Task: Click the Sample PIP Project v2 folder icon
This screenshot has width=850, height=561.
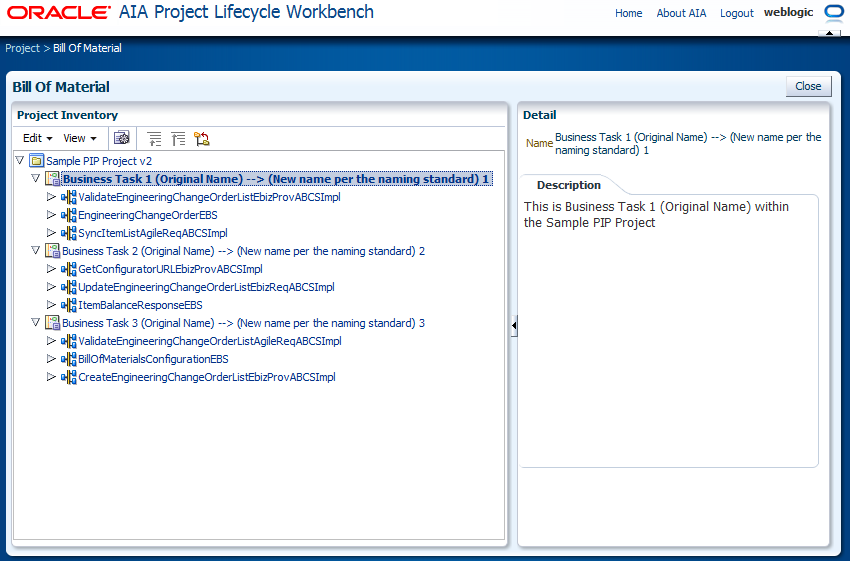Action: pyautogui.click(x=36, y=160)
